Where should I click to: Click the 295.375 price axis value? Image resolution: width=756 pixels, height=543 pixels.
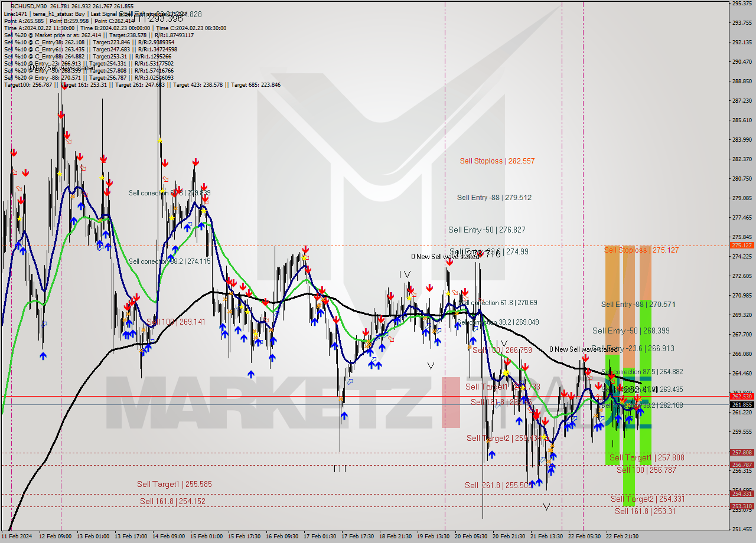point(742,4)
